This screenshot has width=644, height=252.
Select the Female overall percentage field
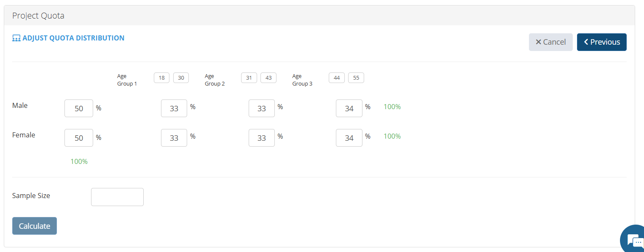79,138
